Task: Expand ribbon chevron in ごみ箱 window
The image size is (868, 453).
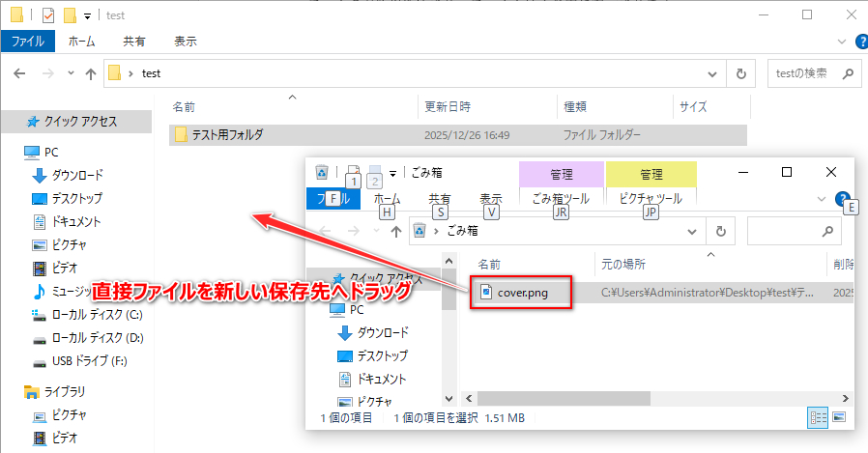Action: point(822,199)
